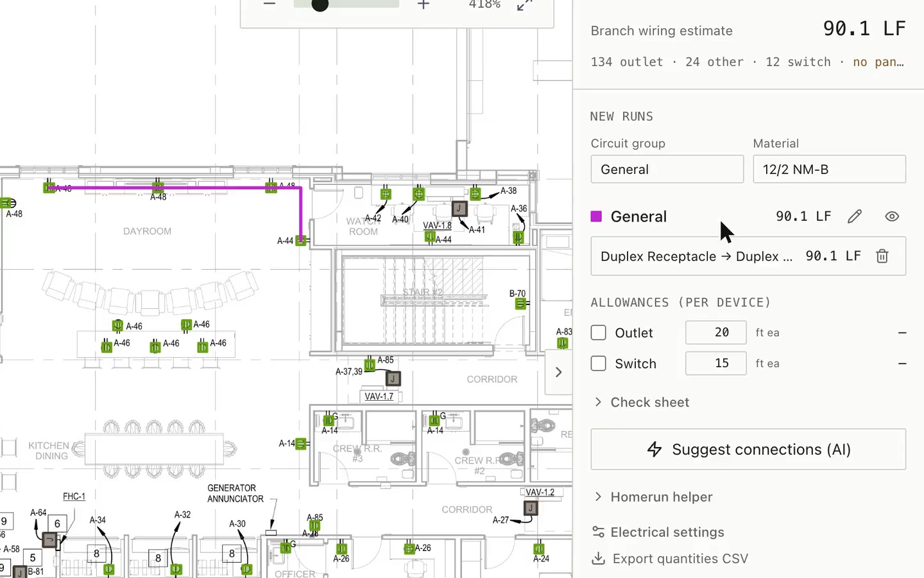Collapse the side panel with chevron arrow
Image resolution: width=924 pixels, height=578 pixels.
point(558,372)
